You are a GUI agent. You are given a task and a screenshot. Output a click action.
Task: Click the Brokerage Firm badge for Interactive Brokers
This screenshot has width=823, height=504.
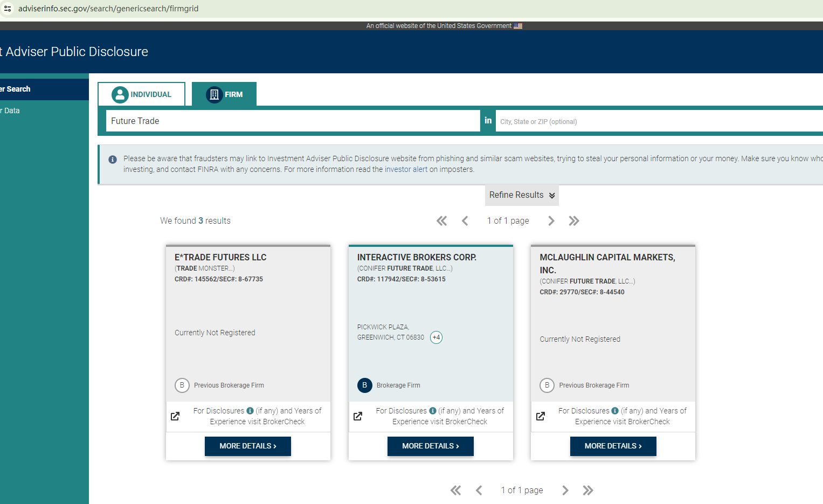pyautogui.click(x=389, y=385)
